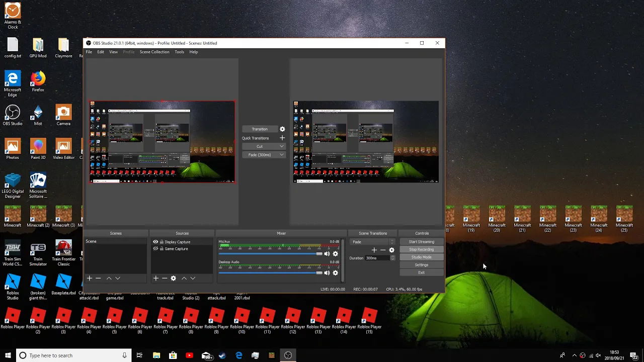Toggle Studio Mode off
The width and height of the screenshot is (644, 362).
[422, 257]
